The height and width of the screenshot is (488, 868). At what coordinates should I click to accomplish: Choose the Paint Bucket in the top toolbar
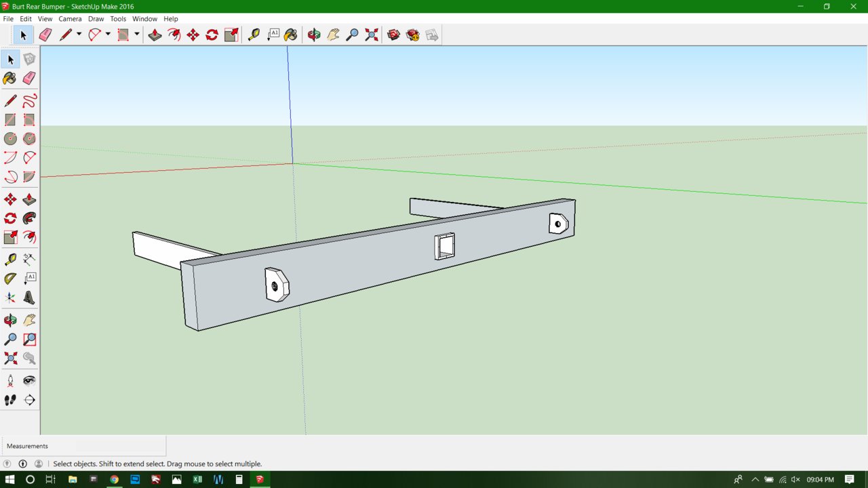click(291, 35)
